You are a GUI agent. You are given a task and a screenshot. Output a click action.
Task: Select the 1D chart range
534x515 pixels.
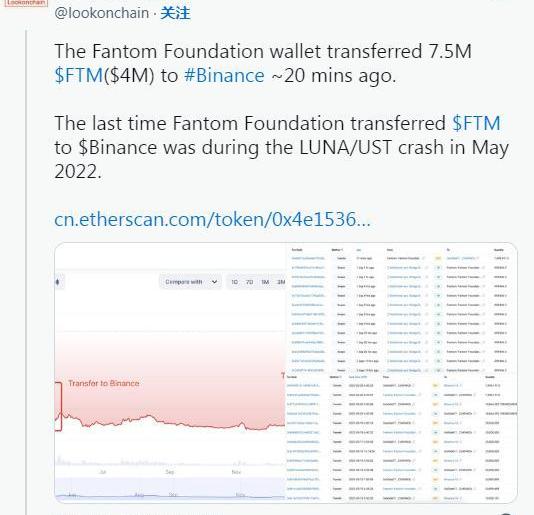pos(234,282)
